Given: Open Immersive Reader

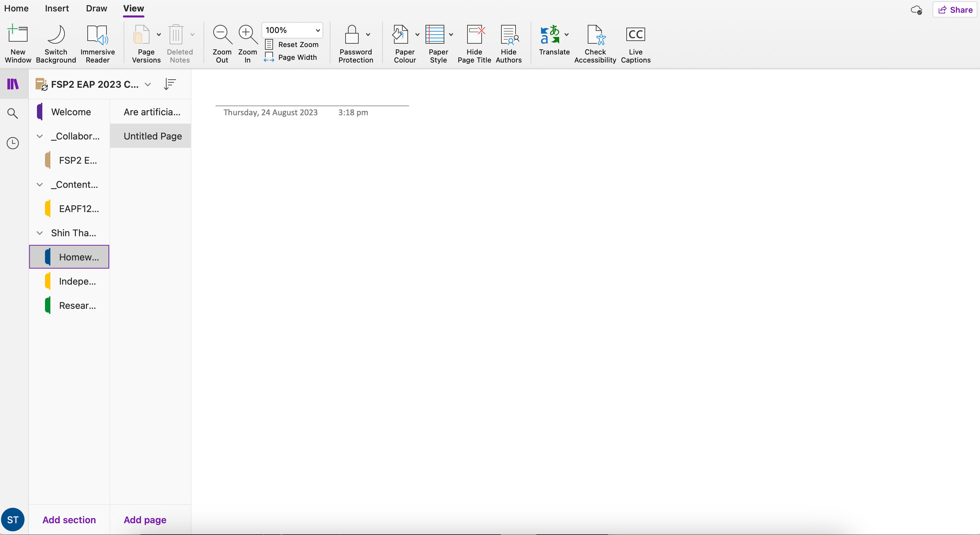Looking at the screenshot, I should click(97, 43).
